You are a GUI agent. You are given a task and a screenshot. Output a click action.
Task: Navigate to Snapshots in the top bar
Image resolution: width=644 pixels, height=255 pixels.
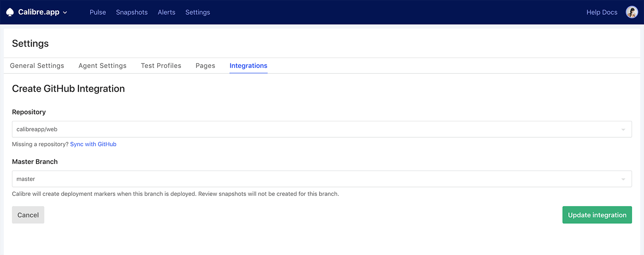pos(132,12)
